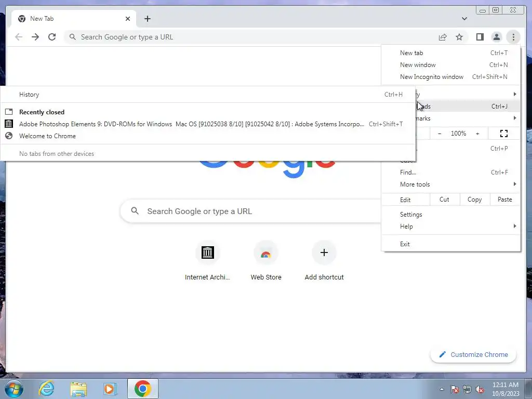Click 'No tabs from other devices' text

point(57,154)
